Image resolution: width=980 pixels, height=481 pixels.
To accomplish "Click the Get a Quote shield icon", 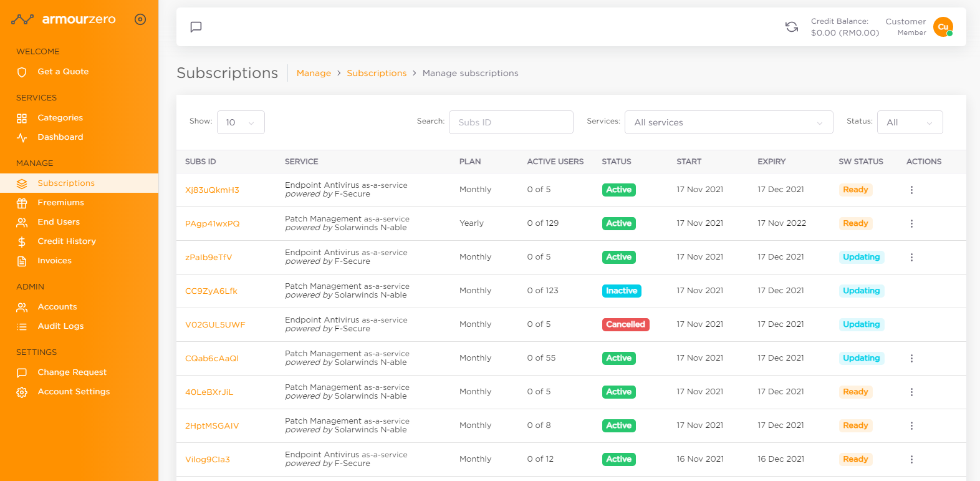I will pos(22,72).
